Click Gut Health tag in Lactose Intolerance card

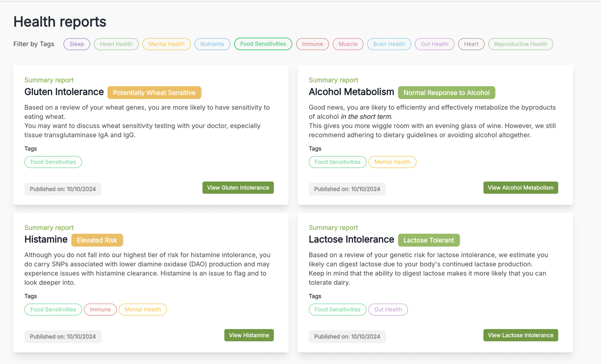click(x=388, y=309)
